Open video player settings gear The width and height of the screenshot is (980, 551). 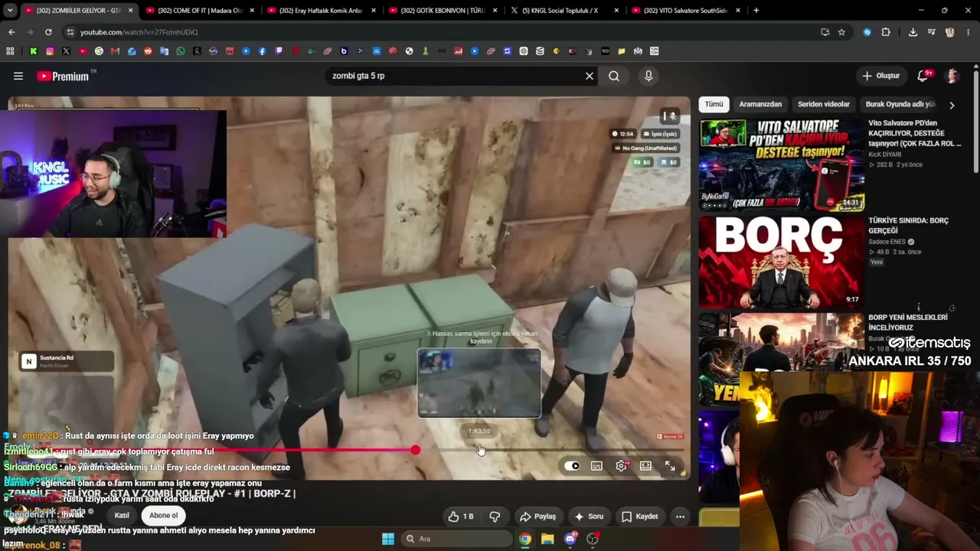[621, 466]
